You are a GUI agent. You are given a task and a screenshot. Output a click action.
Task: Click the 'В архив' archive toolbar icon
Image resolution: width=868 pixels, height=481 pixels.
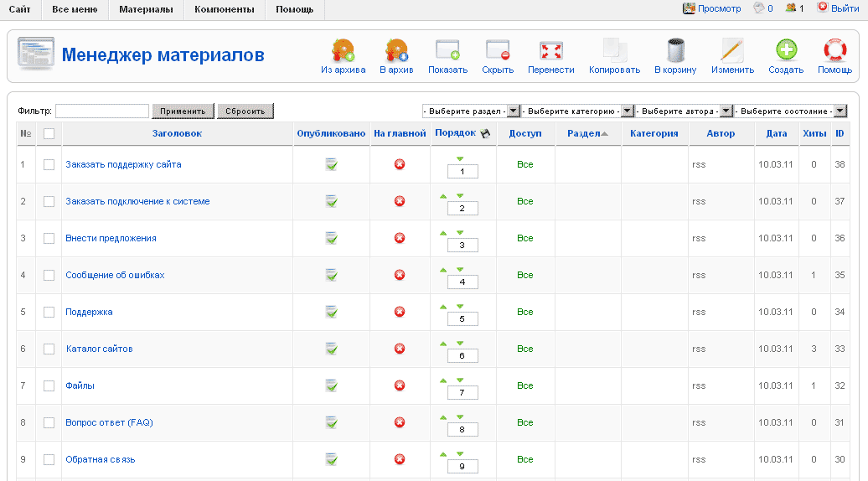coord(395,51)
